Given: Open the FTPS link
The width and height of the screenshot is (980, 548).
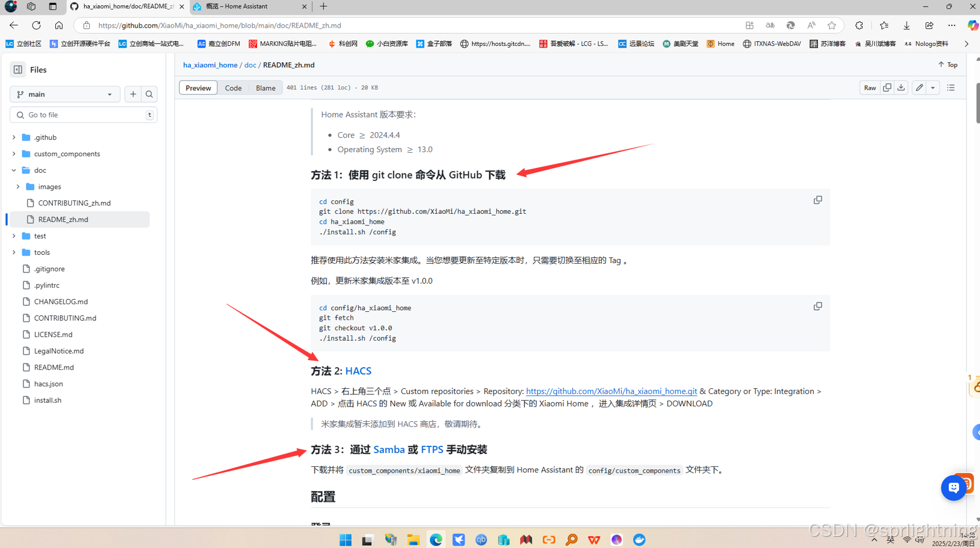Looking at the screenshot, I should [432, 449].
